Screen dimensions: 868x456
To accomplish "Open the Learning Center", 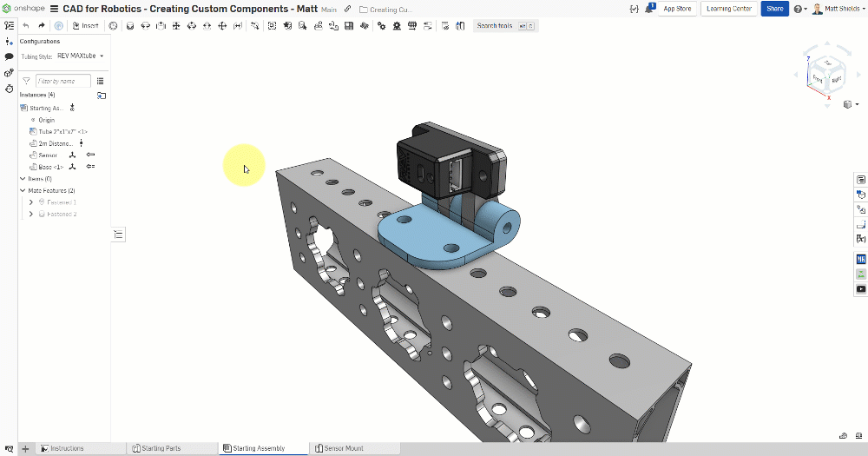I will click(x=729, y=9).
